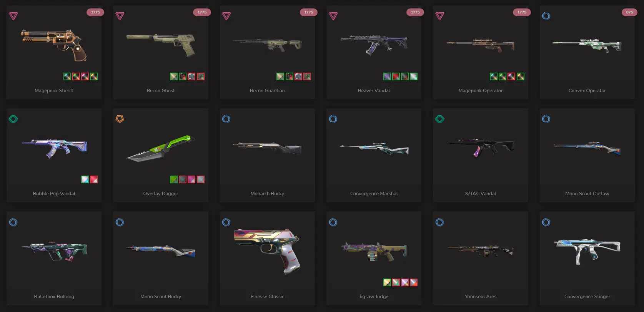644x312 pixels.
Task: Click the green Deluxe tier icon on Bubble Pop Vandal
Action: click(x=13, y=119)
